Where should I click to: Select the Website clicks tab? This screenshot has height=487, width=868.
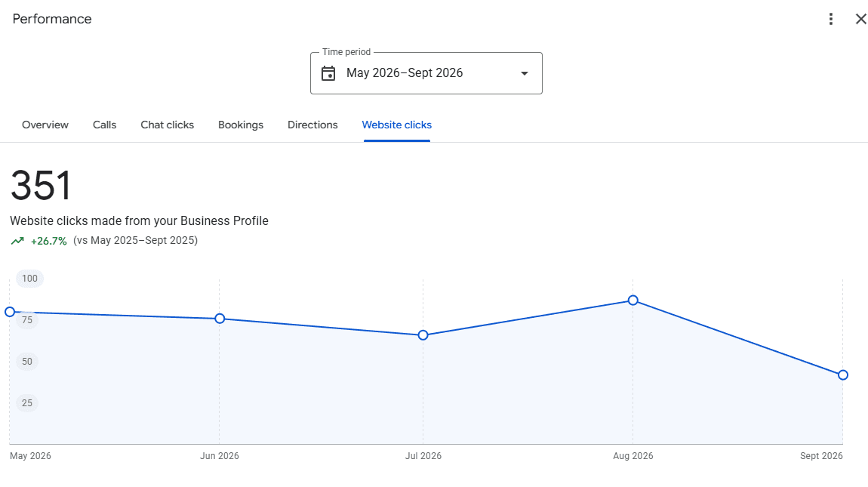(x=397, y=125)
